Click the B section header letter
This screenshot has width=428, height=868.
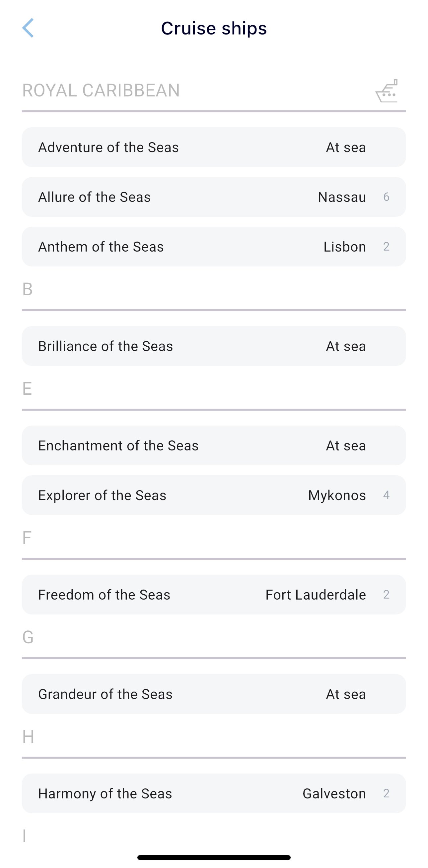(27, 289)
